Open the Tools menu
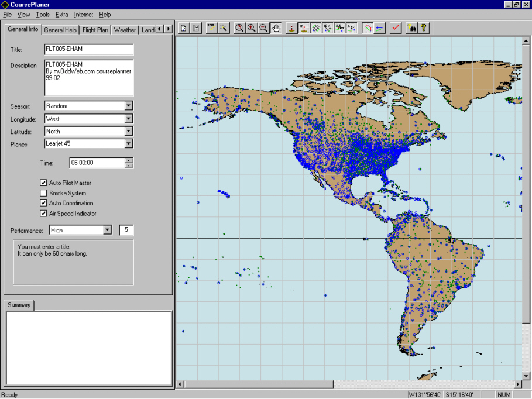The image size is (532, 399). click(x=43, y=15)
